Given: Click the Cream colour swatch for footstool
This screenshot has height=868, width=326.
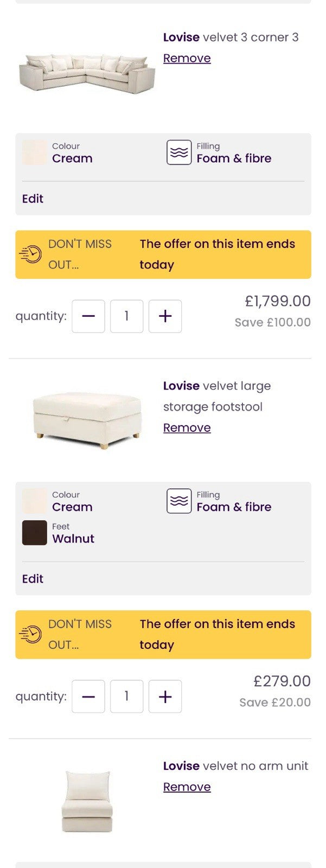Looking at the screenshot, I should pos(34,501).
